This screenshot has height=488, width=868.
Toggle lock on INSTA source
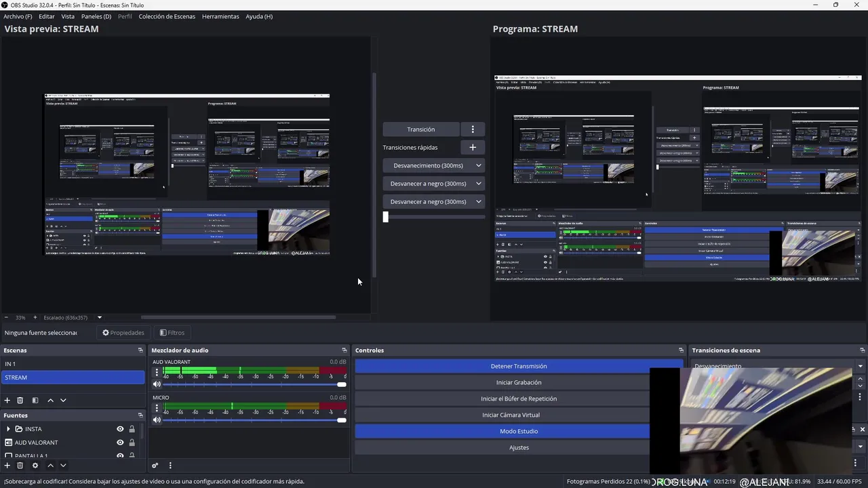click(x=132, y=429)
